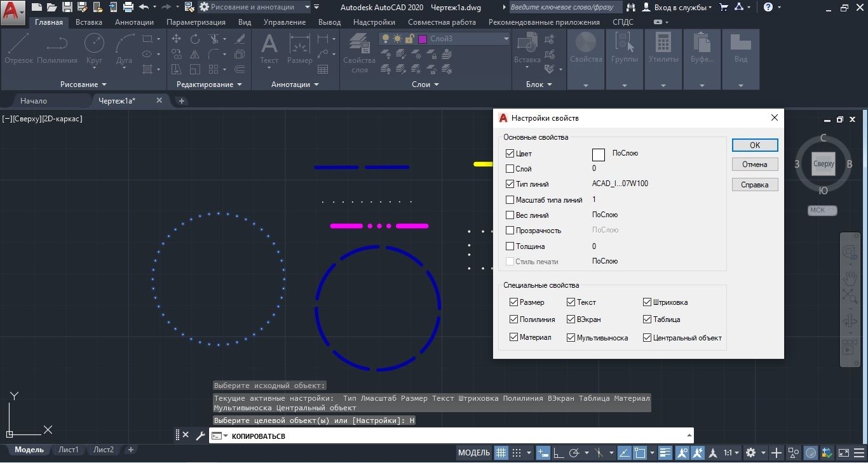Open the Параметризация ribbon tab
The height and width of the screenshot is (463, 868).
(196, 22)
